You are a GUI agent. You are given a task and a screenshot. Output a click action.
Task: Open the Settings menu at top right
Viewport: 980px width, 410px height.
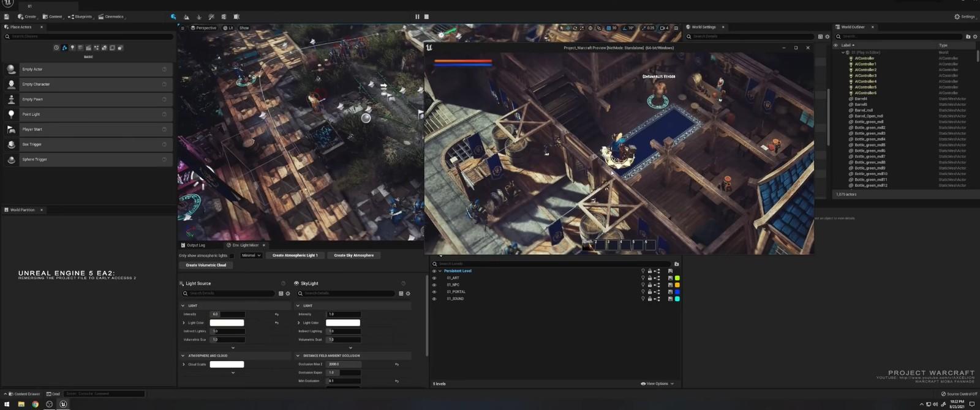(x=965, y=17)
